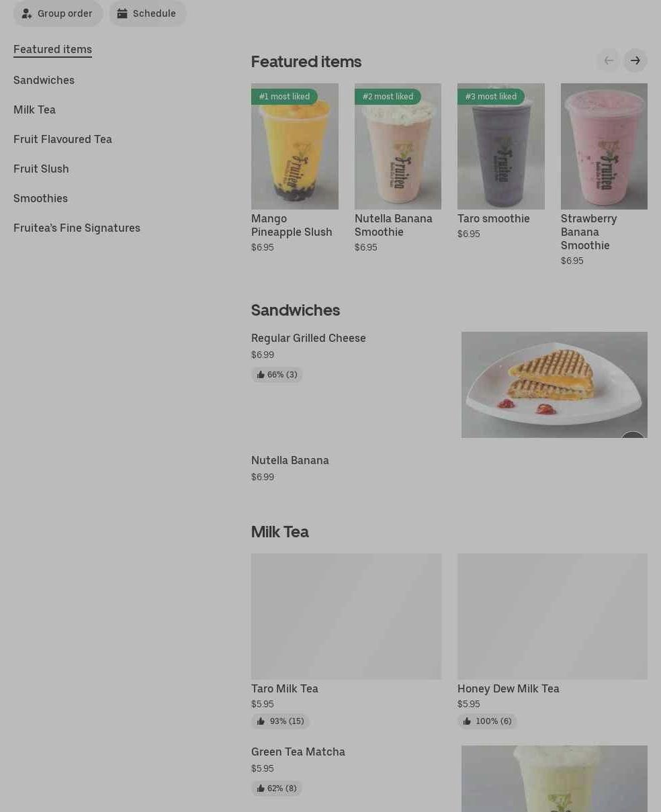Open the Taro smoothie item link
Image resolution: width=661 pixels, height=812 pixels.
pyautogui.click(x=493, y=218)
